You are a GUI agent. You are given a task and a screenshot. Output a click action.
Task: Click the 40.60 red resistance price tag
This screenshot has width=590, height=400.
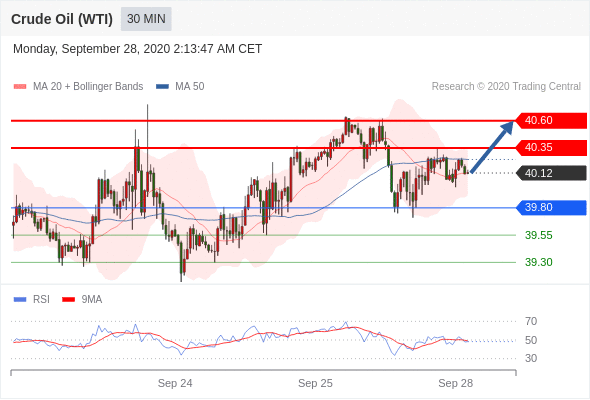(551, 120)
